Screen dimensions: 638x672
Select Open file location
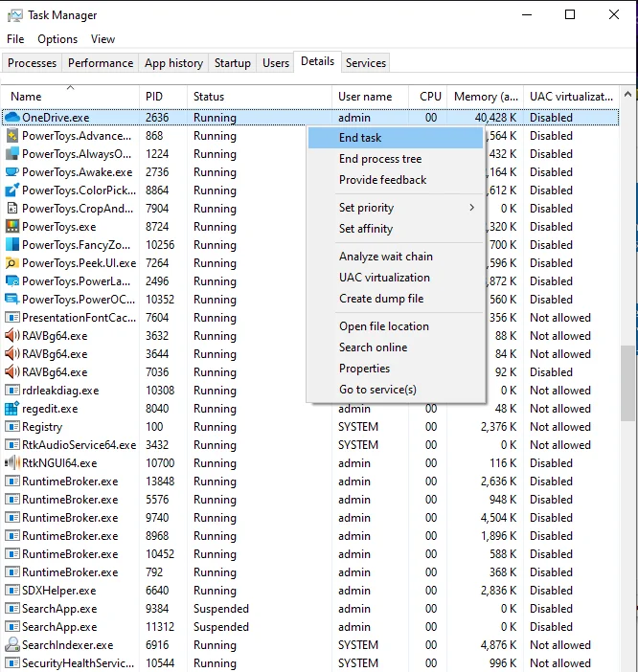coord(396,326)
